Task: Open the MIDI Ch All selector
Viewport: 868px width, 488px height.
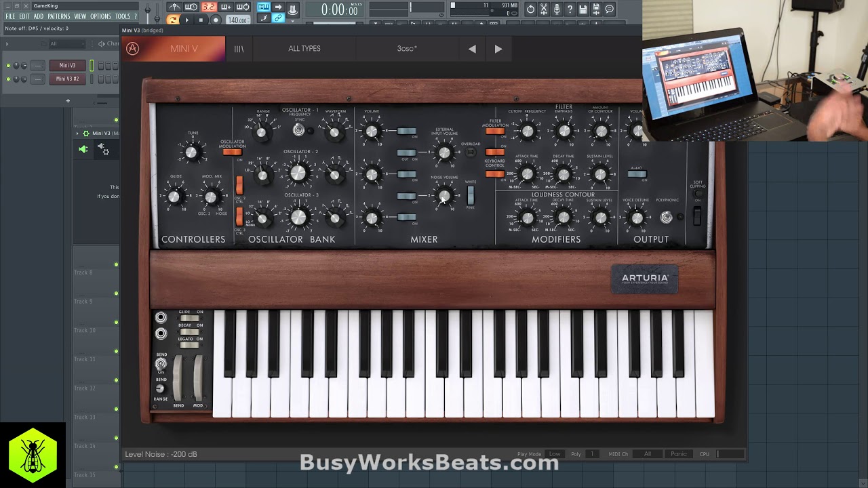Action: 648,454
